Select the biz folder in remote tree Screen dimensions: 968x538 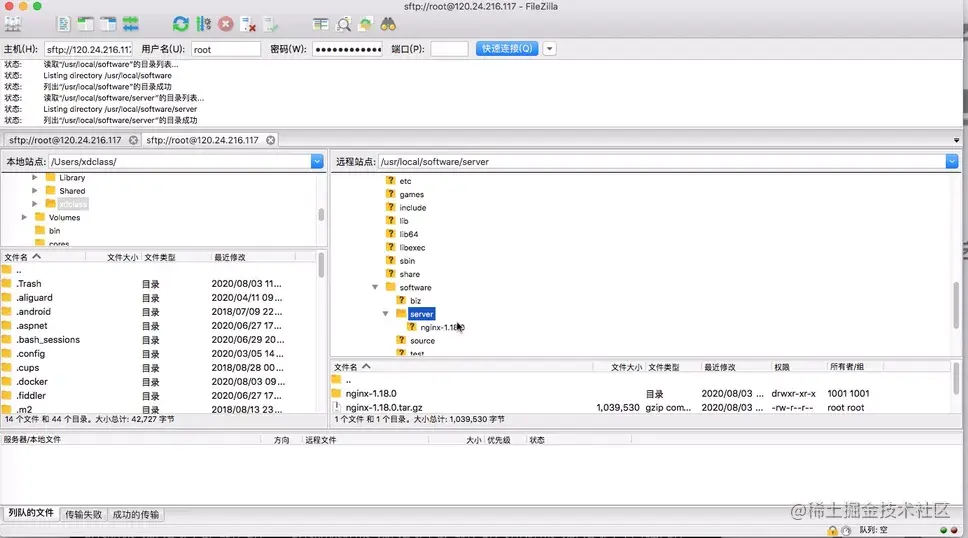(415, 301)
